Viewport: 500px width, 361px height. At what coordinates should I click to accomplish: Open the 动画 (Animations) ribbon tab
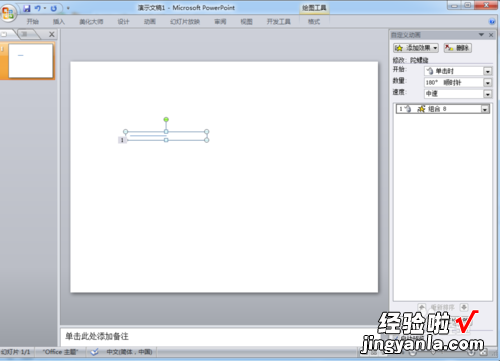pos(150,22)
